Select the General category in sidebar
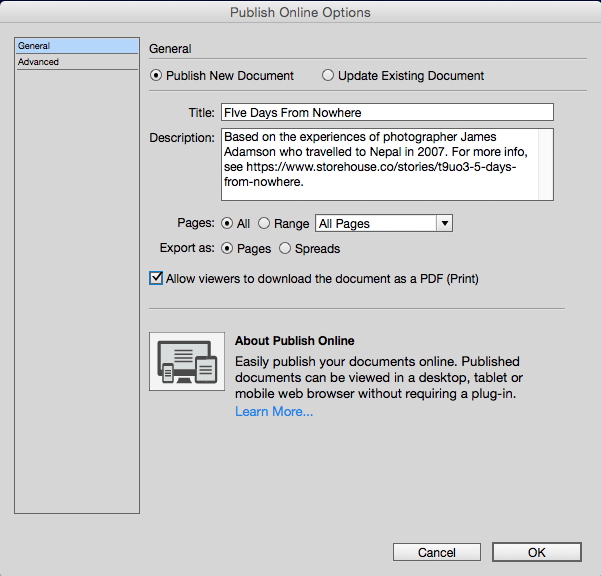Viewport: 601px width, 576px height. 77,46
